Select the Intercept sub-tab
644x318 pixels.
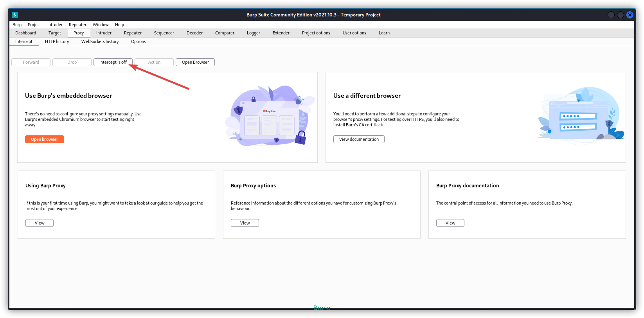24,41
